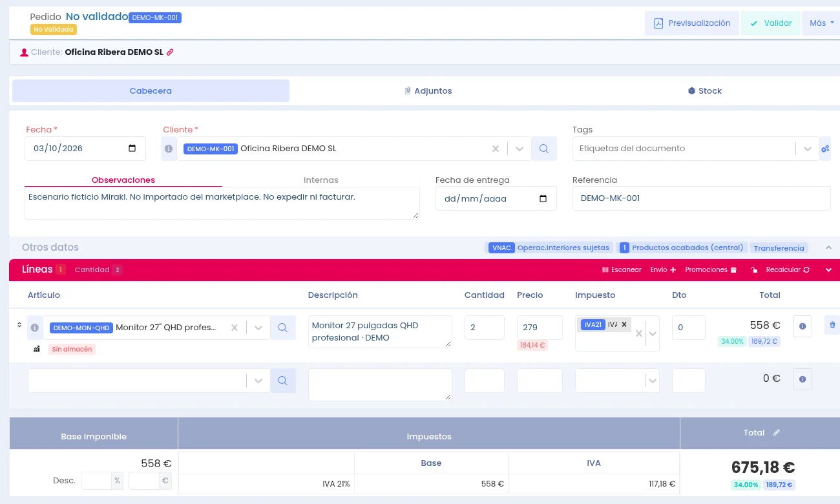840x504 pixels.
Task: Clear the DEMO-MON-QHD article selection
Action: pyautogui.click(x=235, y=328)
